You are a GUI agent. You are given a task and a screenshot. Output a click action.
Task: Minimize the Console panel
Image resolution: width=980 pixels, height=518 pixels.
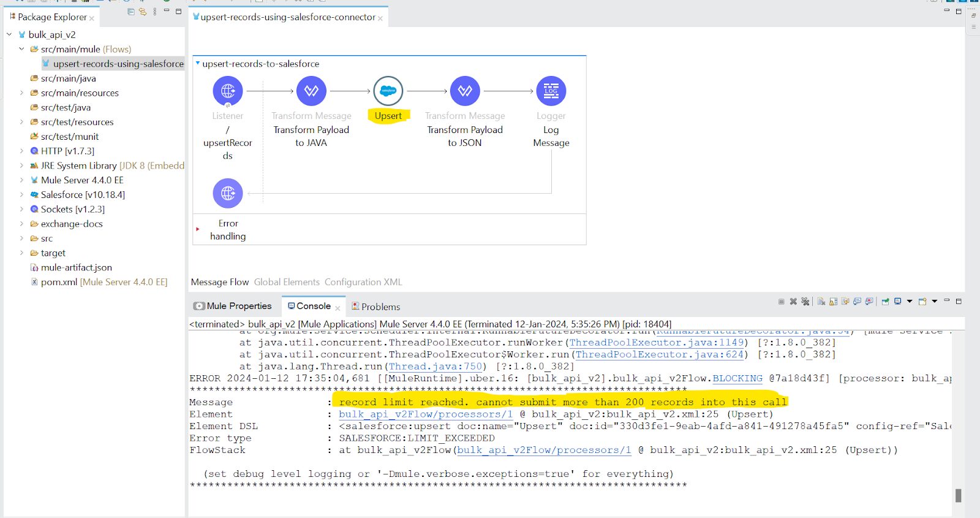click(947, 300)
